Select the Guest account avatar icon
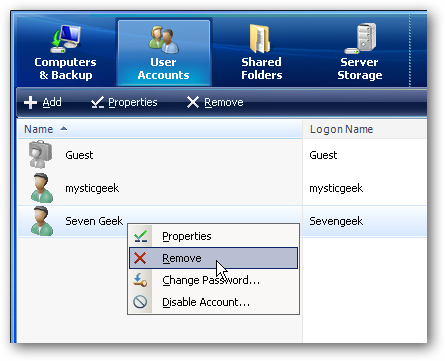The width and height of the screenshot is (445, 361). (x=40, y=155)
